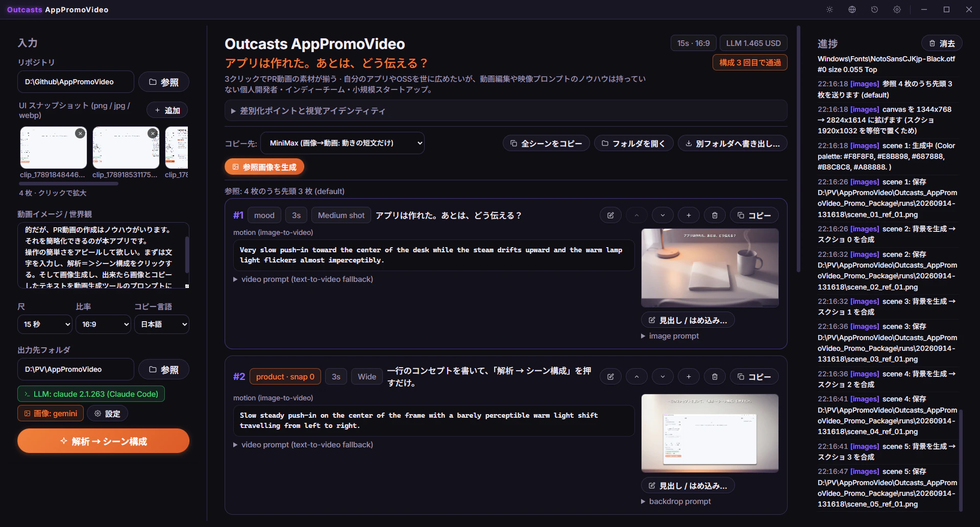This screenshot has width=980, height=527.
Task: Edit scene #2 headline via 見出し / はめ込み
Action: pos(688,486)
